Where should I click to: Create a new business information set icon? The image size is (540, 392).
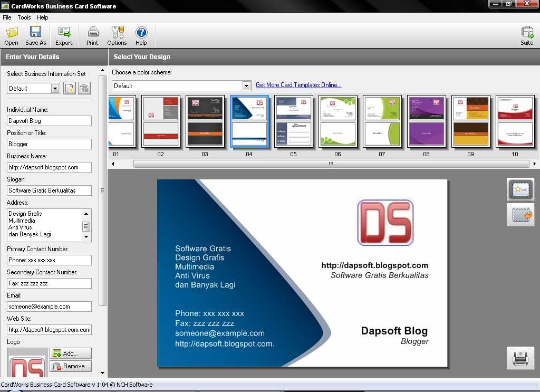pyautogui.click(x=69, y=88)
